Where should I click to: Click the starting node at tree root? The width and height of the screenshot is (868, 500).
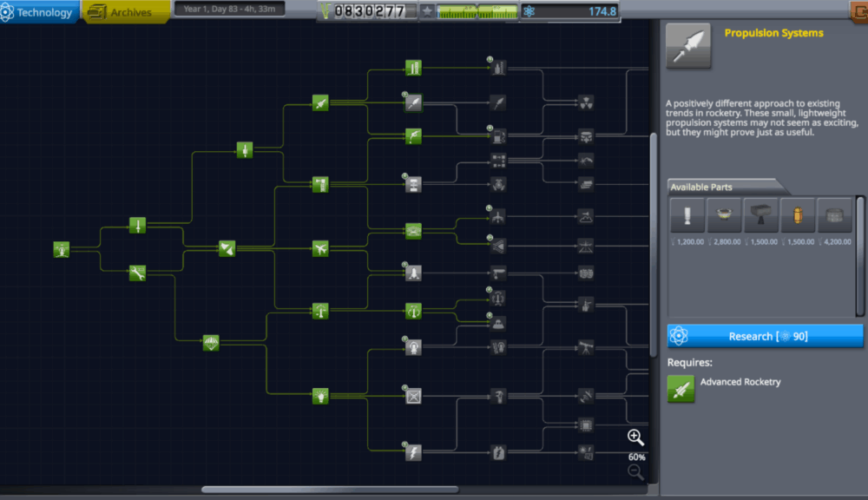click(62, 250)
